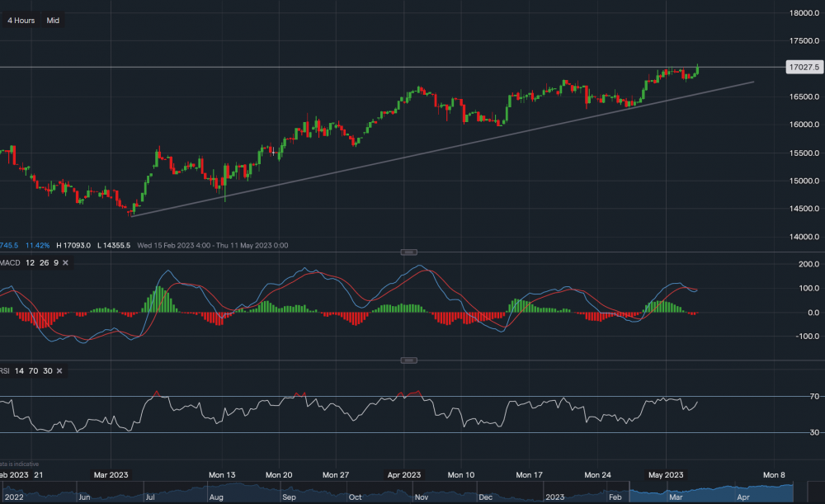Remove the RSI indicator via its X icon
This screenshot has height=504, width=825.
[57, 371]
